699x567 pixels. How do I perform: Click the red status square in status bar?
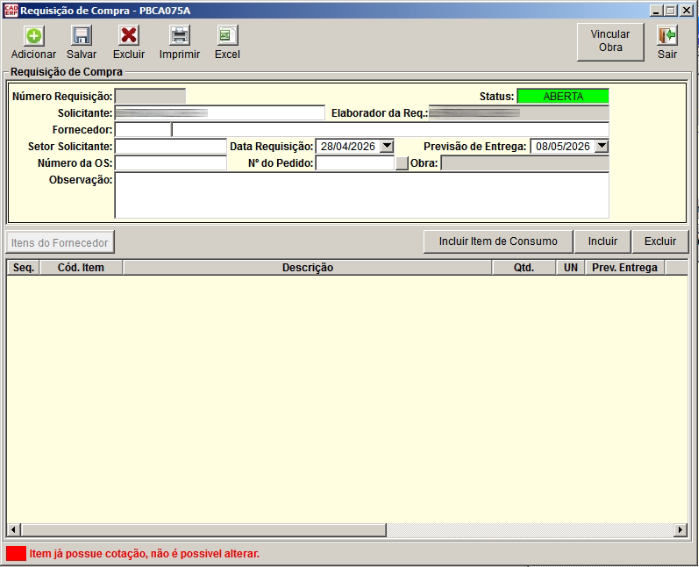coord(16,554)
